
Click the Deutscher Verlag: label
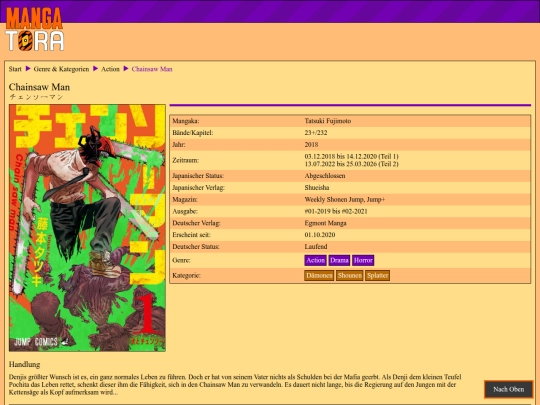coord(196,223)
